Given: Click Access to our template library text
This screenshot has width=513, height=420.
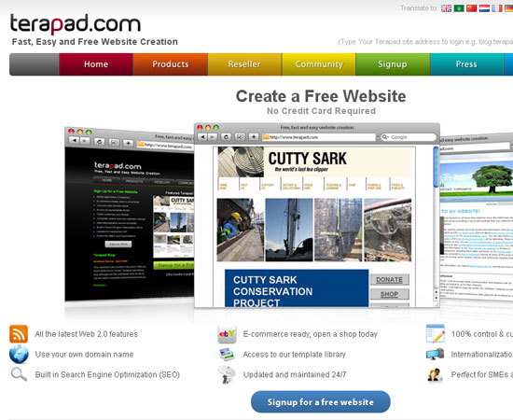Looking at the screenshot, I should tap(295, 355).
